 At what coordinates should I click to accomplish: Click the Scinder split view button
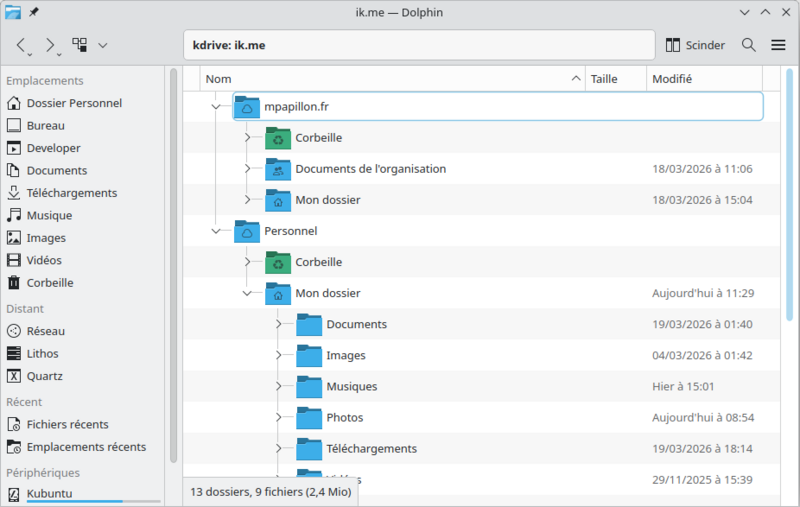point(695,45)
